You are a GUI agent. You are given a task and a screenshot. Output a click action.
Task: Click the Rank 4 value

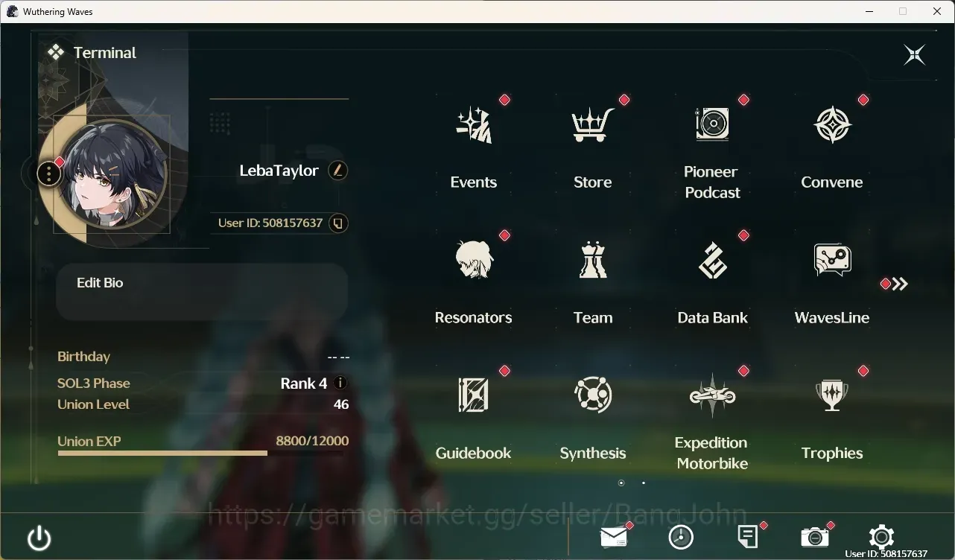tap(304, 384)
